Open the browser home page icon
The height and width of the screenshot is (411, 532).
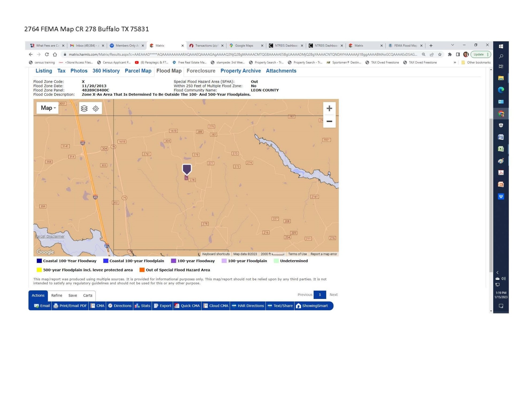pyautogui.click(x=55, y=54)
